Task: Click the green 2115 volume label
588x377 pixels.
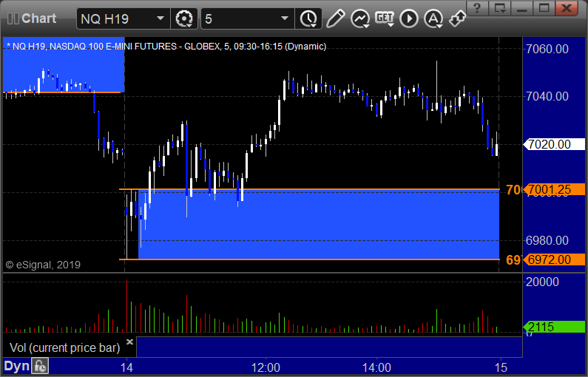Action: [554, 327]
